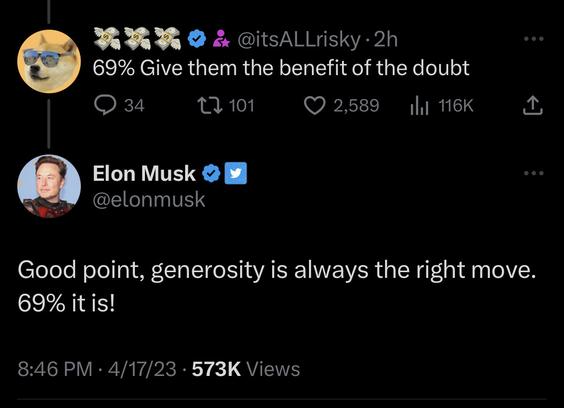Tap the share upload icon
Image resolution: width=564 pixels, height=408 pixels.
tap(532, 105)
